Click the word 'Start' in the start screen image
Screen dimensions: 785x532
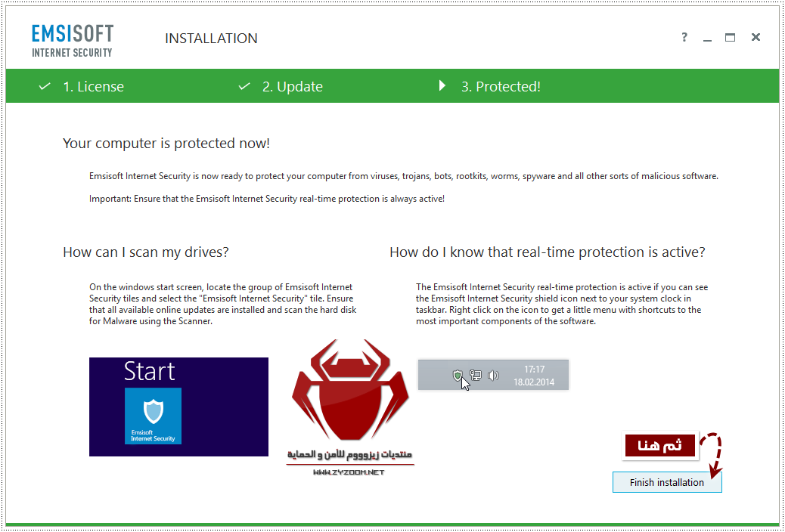tap(149, 371)
